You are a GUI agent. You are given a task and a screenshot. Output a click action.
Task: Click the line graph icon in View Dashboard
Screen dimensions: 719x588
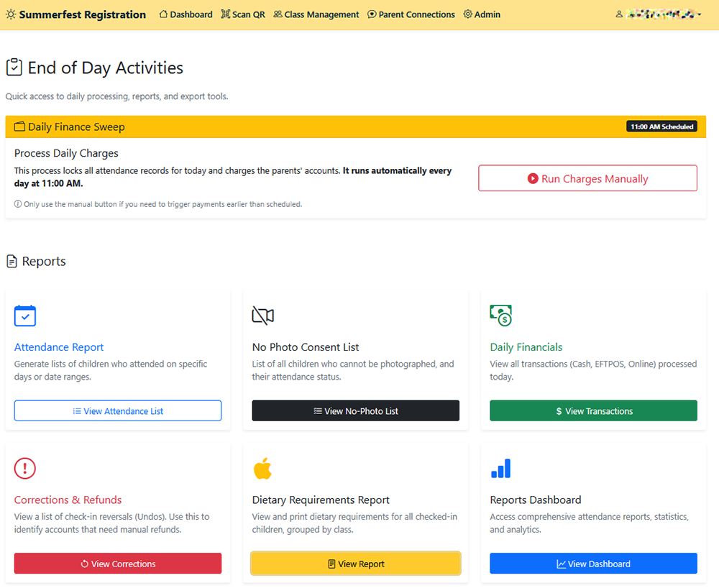562,564
